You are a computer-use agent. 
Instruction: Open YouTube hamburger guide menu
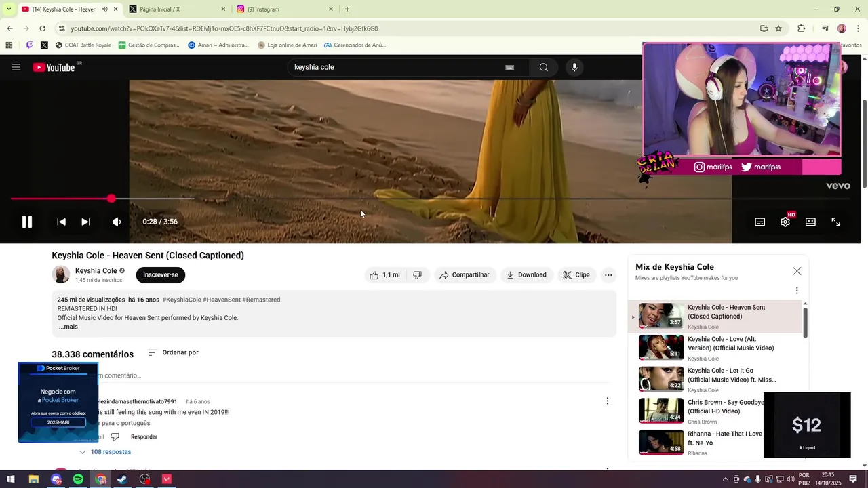[x=16, y=67]
